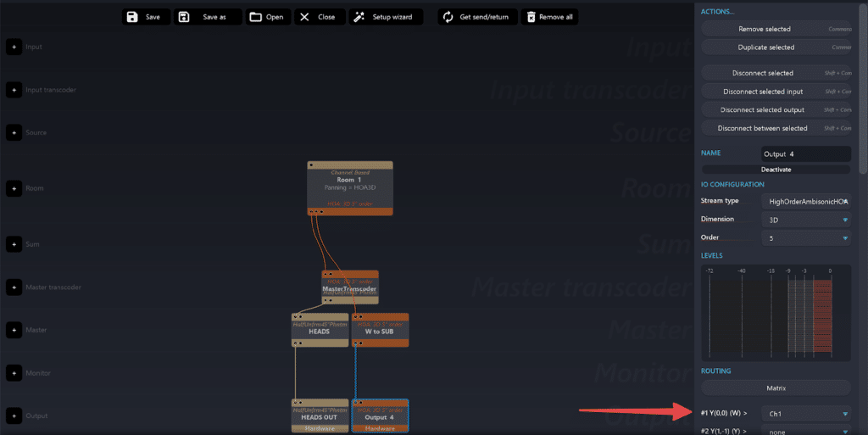The height and width of the screenshot is (435, 868).
Task: Click the Open folder icon
Action: pos(255,17)
